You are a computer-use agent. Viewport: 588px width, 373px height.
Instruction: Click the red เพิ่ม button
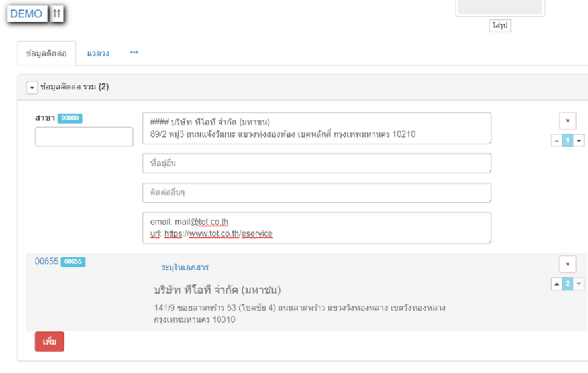(50, 341)
